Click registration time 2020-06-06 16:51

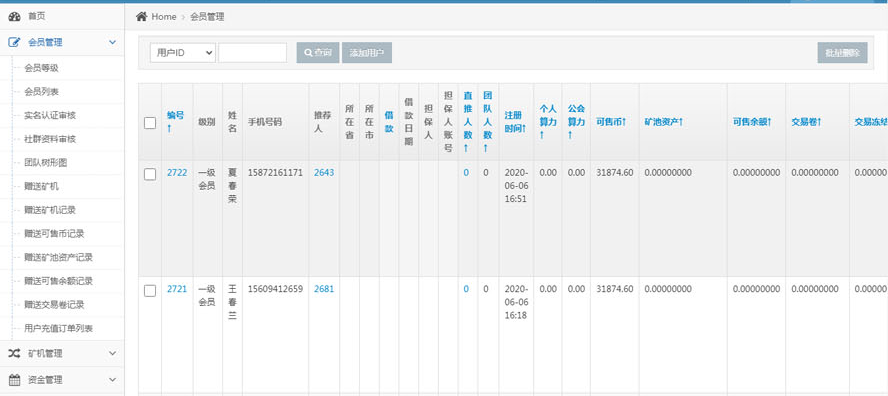(x=516, y=186)
